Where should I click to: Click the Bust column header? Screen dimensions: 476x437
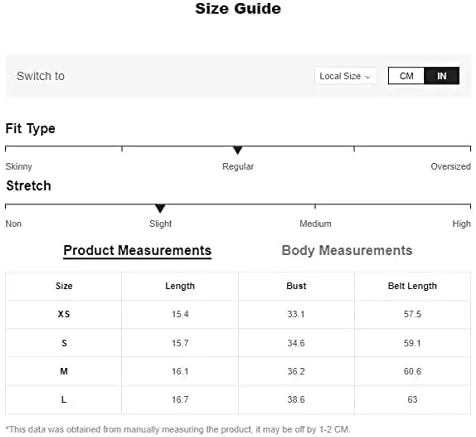pos(296,286)
